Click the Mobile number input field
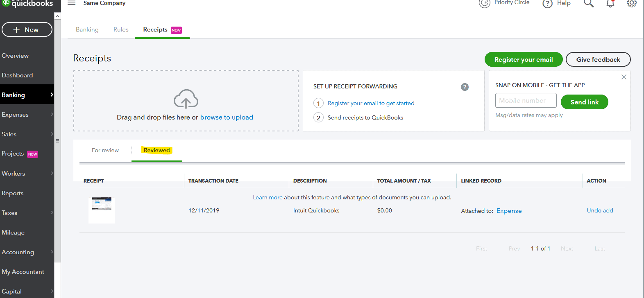Screen dimensions: 644x298 526,100
